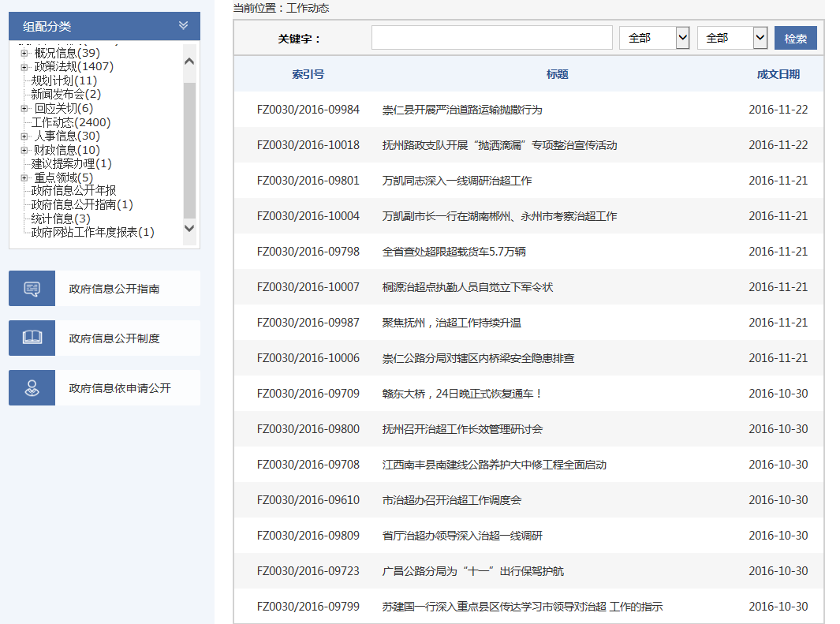The height and width of the screenshot is (624, 840).
Task: Open article 抚州召开治超工作长效管理研讨会
Action: point(462,429)
